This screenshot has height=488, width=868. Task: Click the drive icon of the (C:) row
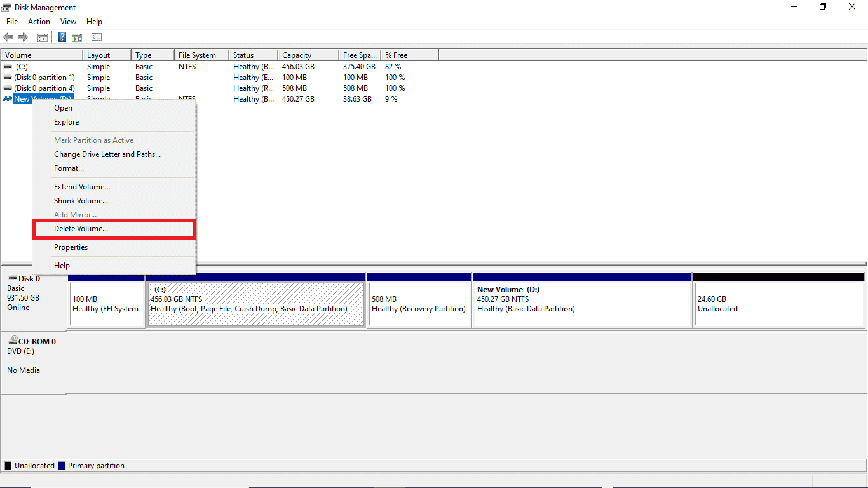[8, 66]
